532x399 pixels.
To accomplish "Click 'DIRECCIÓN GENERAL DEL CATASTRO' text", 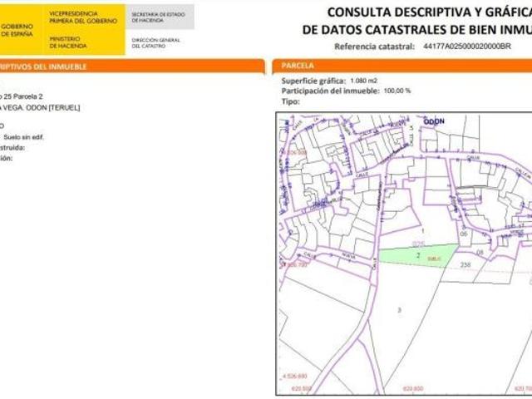I will click(x=155, y=43).
